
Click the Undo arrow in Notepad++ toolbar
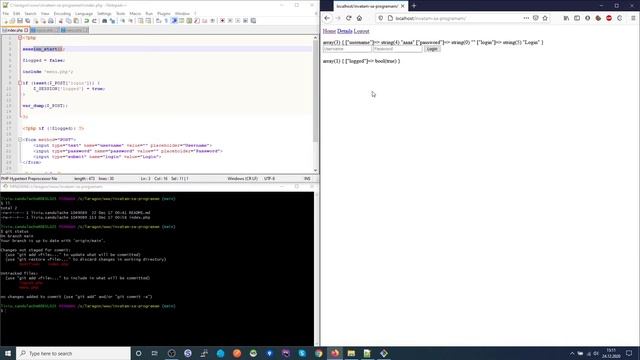pyautogui.click(x=87, y=21)
